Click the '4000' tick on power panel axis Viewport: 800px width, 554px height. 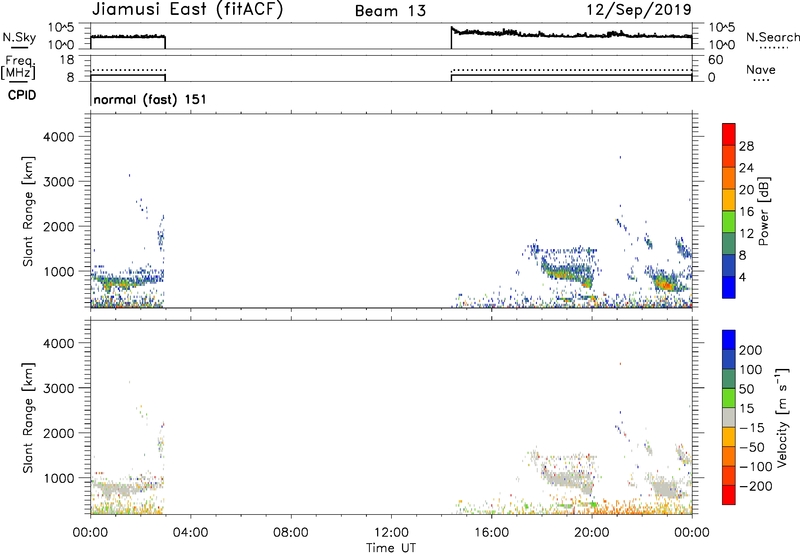click(59, 137)
